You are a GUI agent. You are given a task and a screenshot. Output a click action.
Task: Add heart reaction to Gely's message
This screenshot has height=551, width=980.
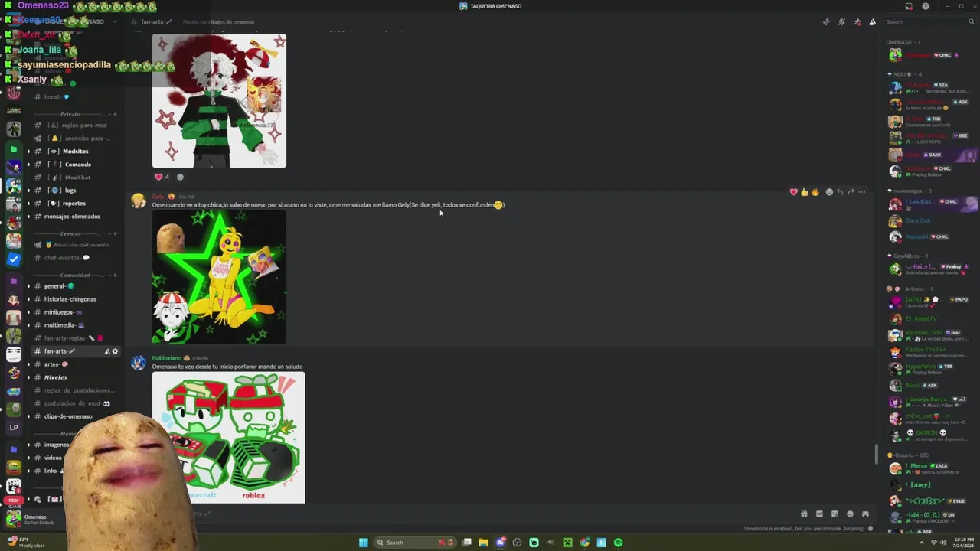[793, 192]
